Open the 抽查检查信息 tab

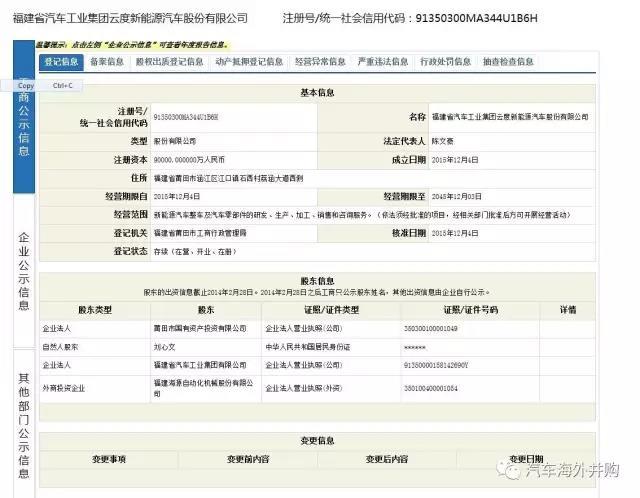(x=508, y=62)
